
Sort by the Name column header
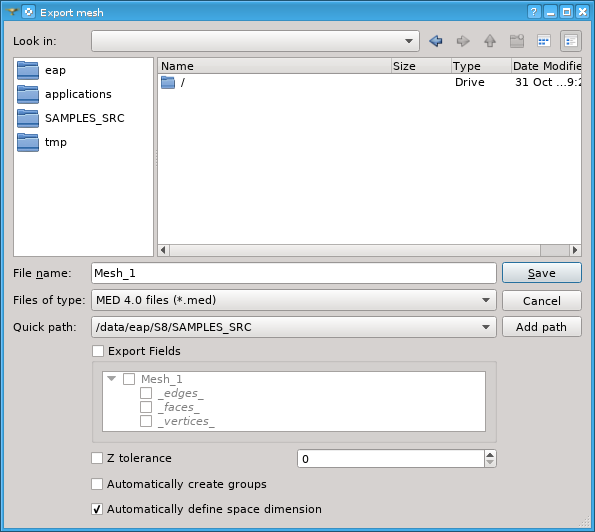click(x=274, y=66)
